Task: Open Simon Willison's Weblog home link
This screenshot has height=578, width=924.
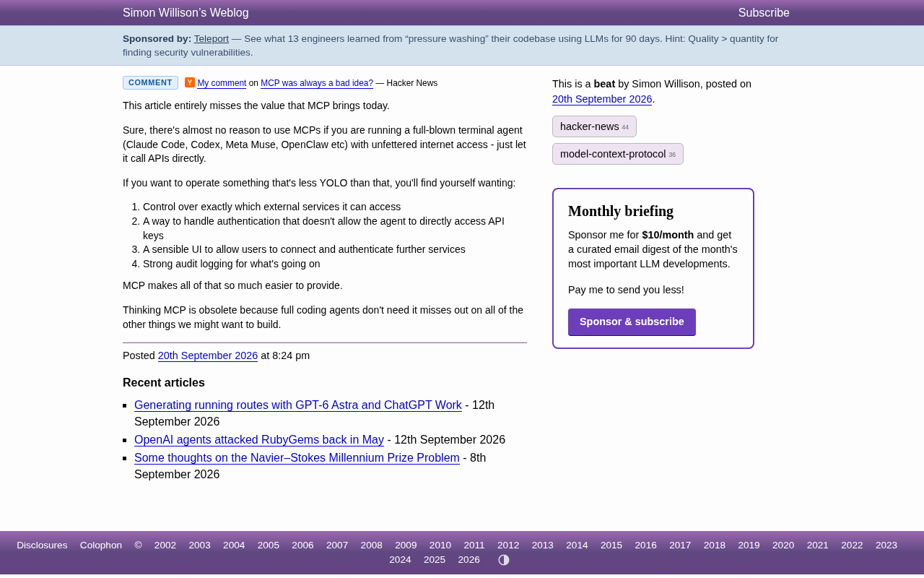Action: 186,13
